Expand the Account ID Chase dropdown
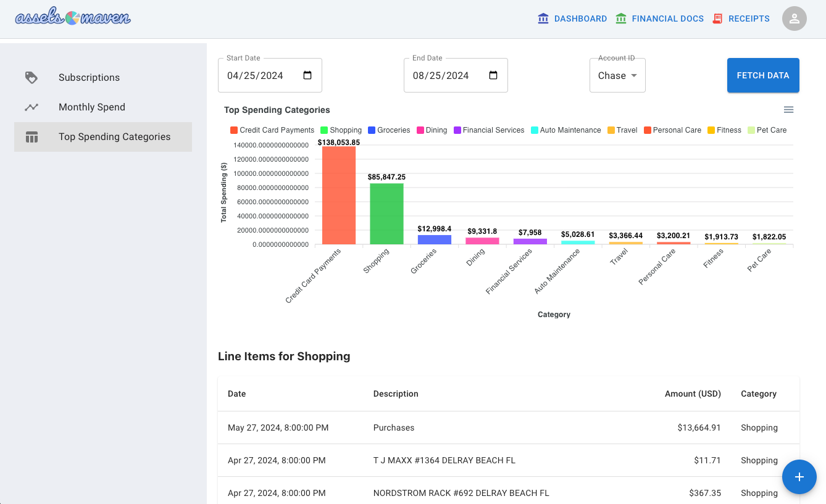This screenshot has height=504, width=826. (x=617, y=75)
